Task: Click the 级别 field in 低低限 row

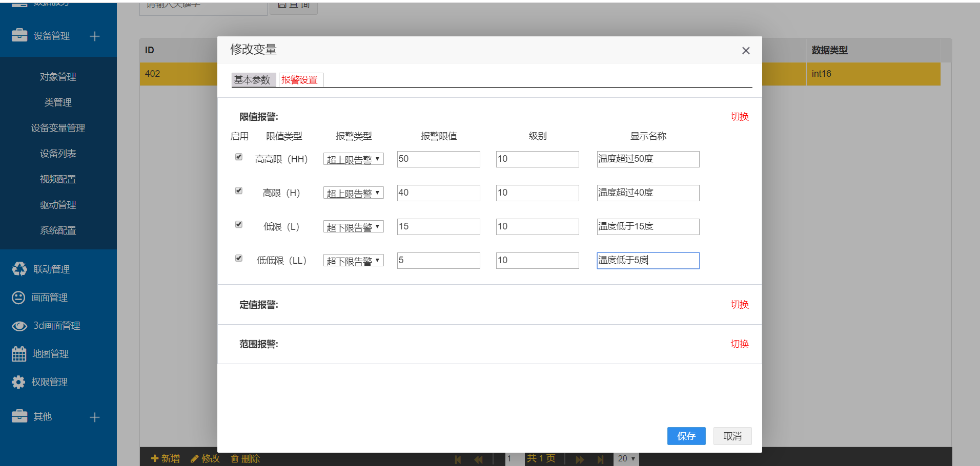Action: pos(538,261)
